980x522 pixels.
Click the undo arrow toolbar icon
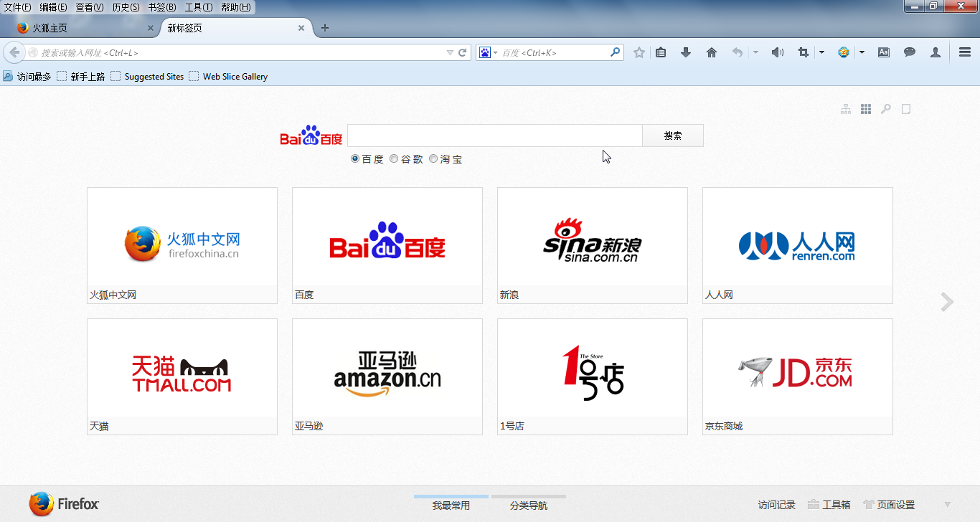click(737, 52)
